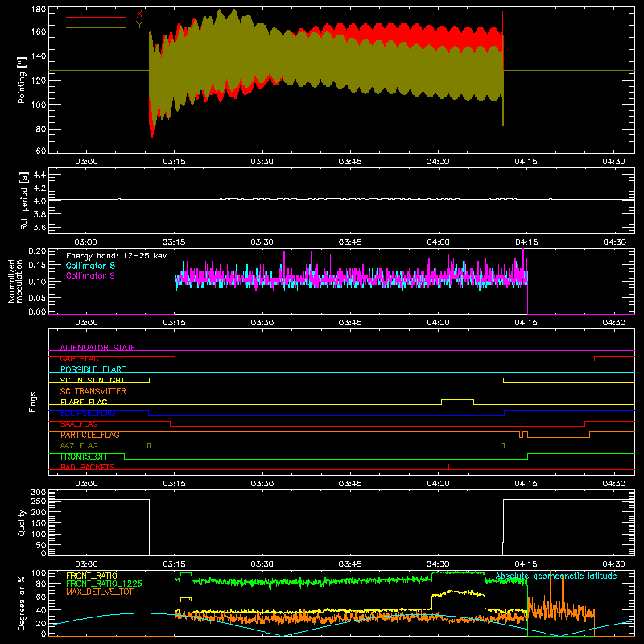Screen dimensions: 644x644
Task: Click the Quality axis title
Action: (22, 522)
